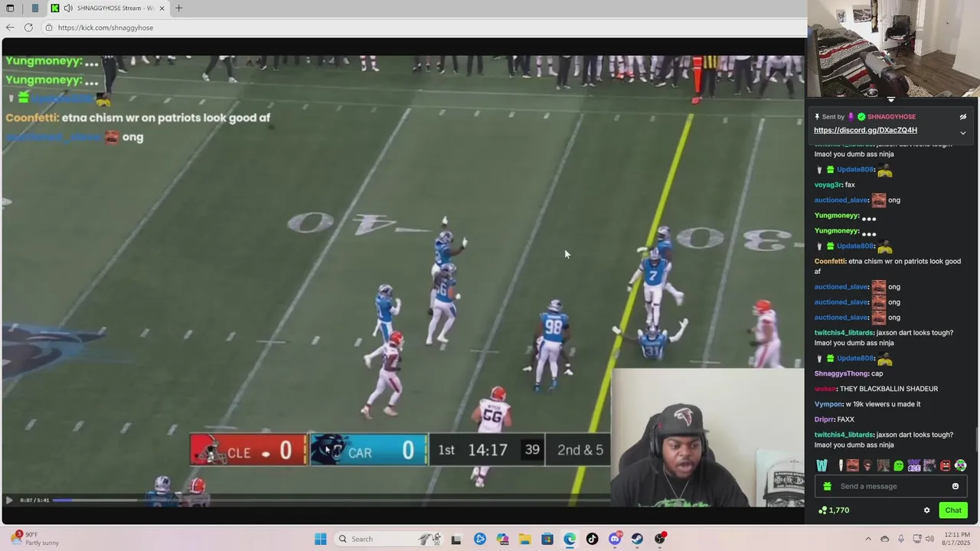Show hidden system tray icons chevron
Image resolution: width=980 pixels, height=551 pixels.
(x=868, y=539)
